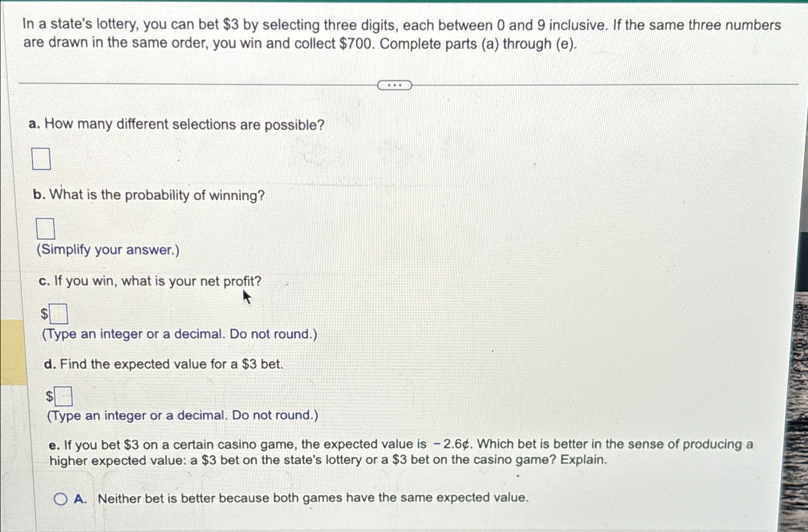Click the probability answer box under part (b)
The height and width of the screenshot is (532, 808).
coord(45,229)
